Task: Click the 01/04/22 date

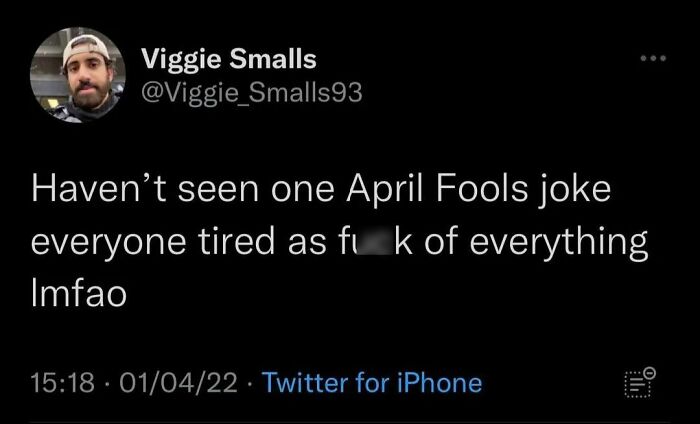Action: [x=176, y=382]
